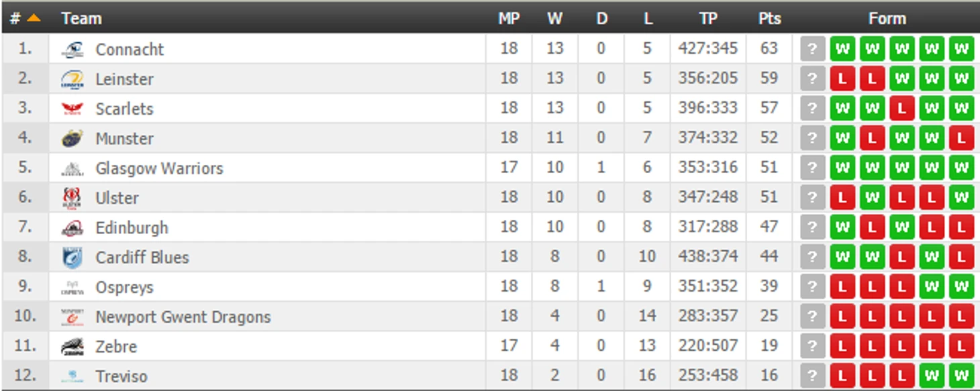
Task: Click Leinster's first red L form badge
Action: point(842,78)
